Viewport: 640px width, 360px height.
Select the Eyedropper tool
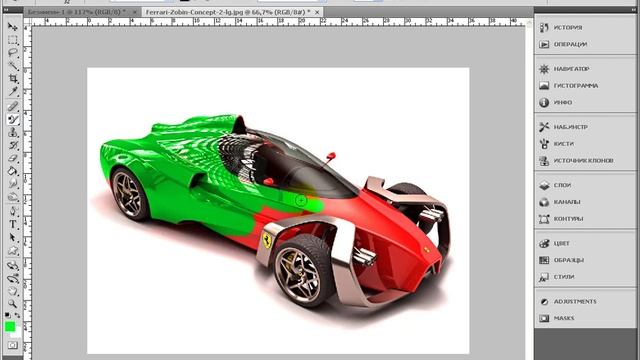(x=13, y=91)
